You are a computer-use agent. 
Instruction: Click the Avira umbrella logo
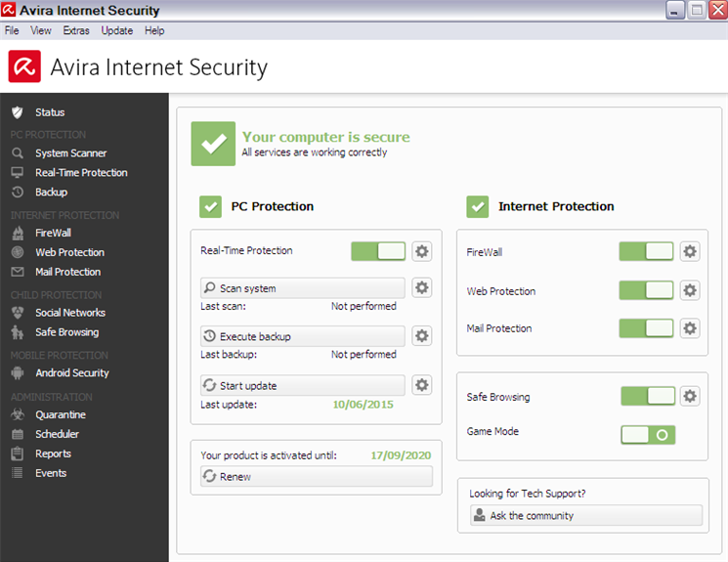tap(24, 67)
